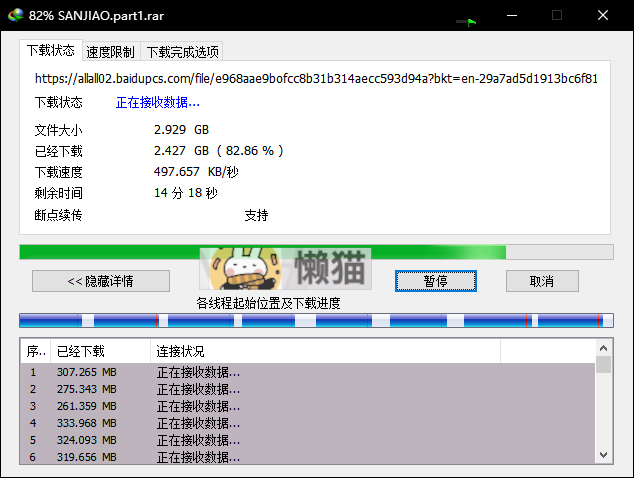The image size is (634, 478).
Task: Click the IDM icon in the title bar
Action: pos(15,16)
